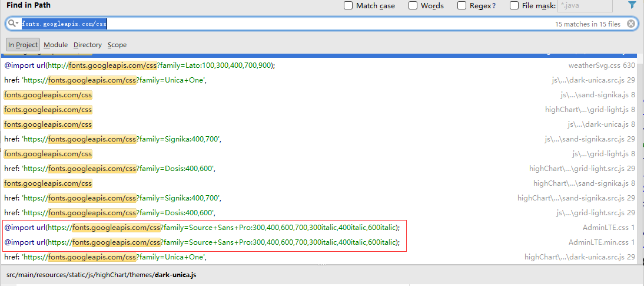The width and height of the screenshot is (644, 286).
Task: Click the 15 matches in 15 files label
Action: [x=587, y=24]
